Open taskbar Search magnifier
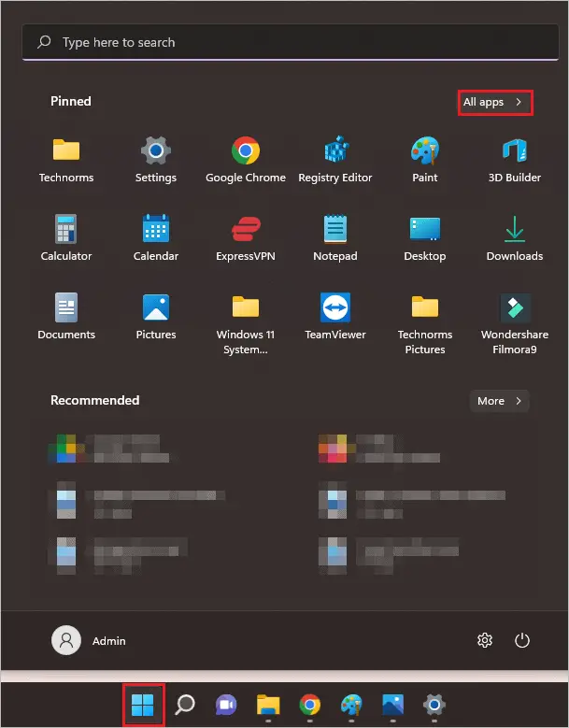Image resolution: width=569 pixels, height=728 pixels. pos(185,705)
